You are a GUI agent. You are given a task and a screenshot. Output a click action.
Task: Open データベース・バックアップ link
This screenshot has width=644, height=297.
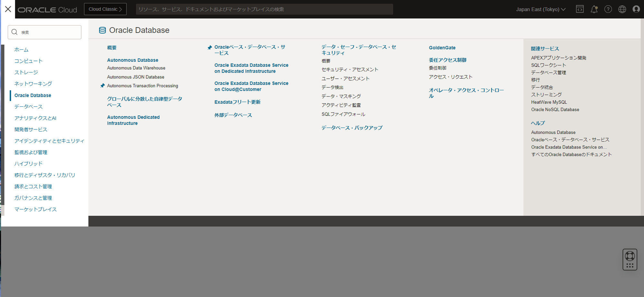click(x=352, y=128)
